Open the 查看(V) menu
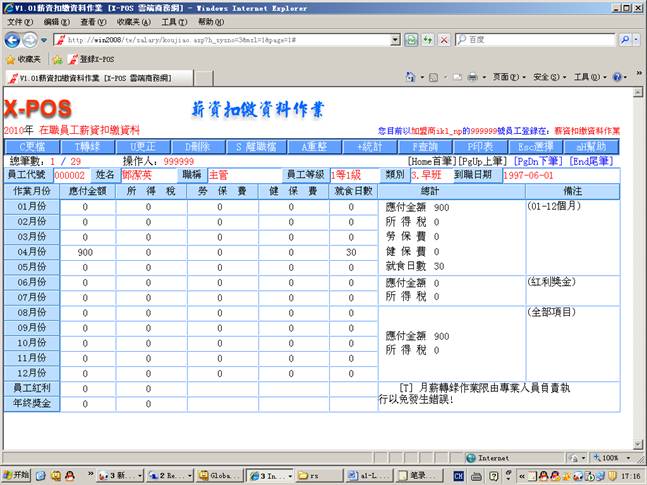Screen dimensions: 647x485 click(x=93, y=21)
